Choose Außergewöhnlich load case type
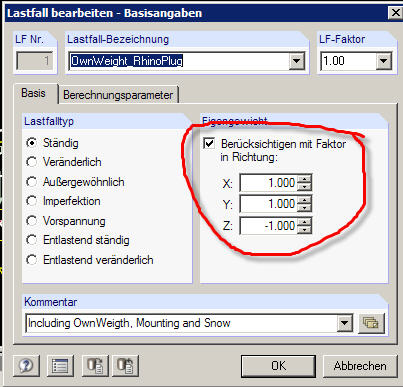The width and height of the screenshot is (403, 387). click(x=31, y=182)
